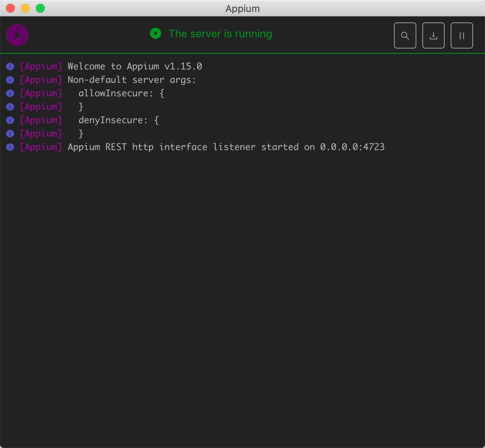Viewport: 485px width, 448px height.
Task: Click the "allowInsecure: {" log entry
Action: [x=121, y=93]
